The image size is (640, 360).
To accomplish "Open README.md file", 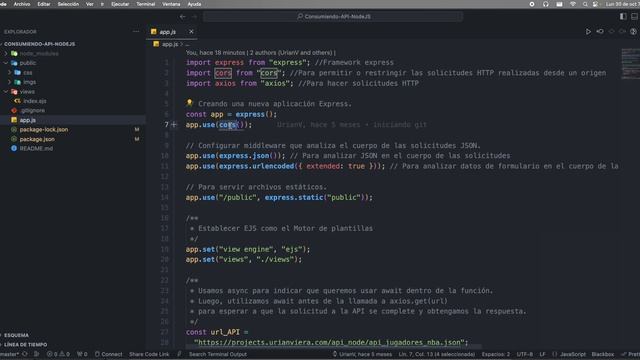I will tap(36, 148).
